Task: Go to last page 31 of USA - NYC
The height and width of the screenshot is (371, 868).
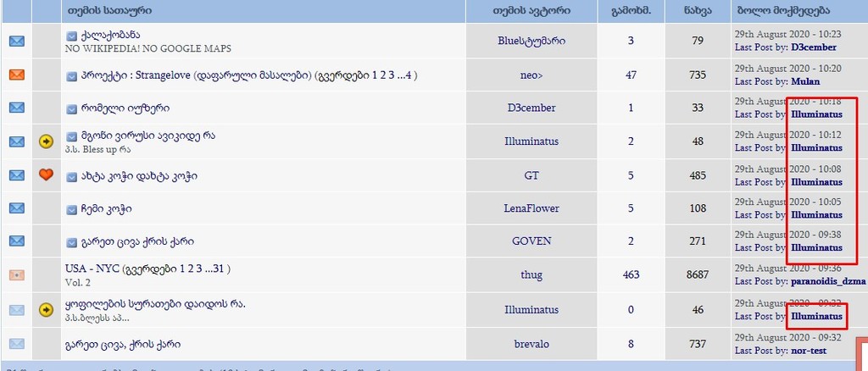Action: [217, 269]
